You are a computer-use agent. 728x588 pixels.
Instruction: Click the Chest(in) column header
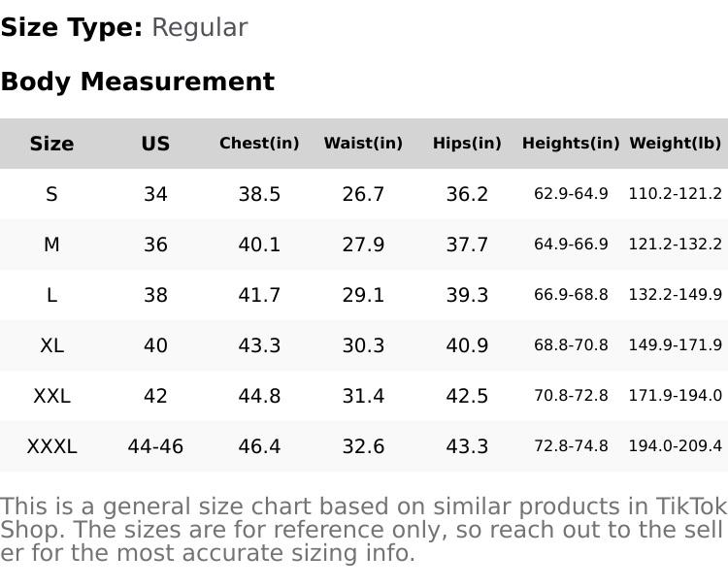(259, 144)
